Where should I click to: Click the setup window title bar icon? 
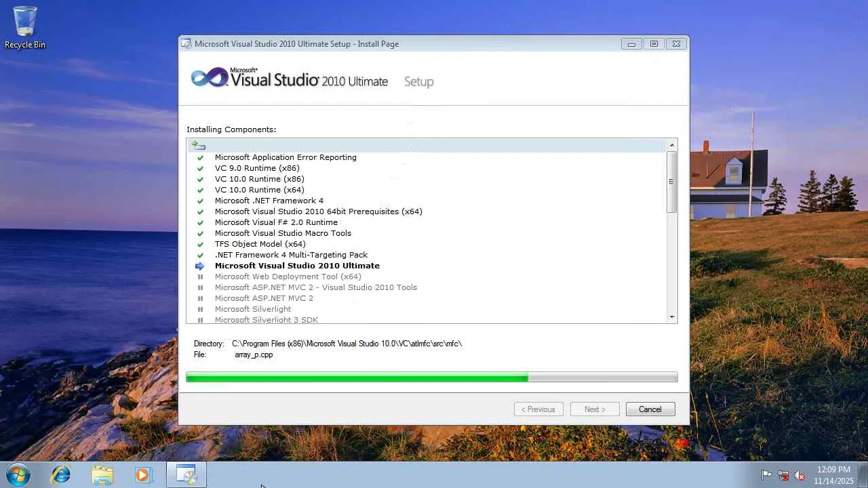(x=186, y=44)
